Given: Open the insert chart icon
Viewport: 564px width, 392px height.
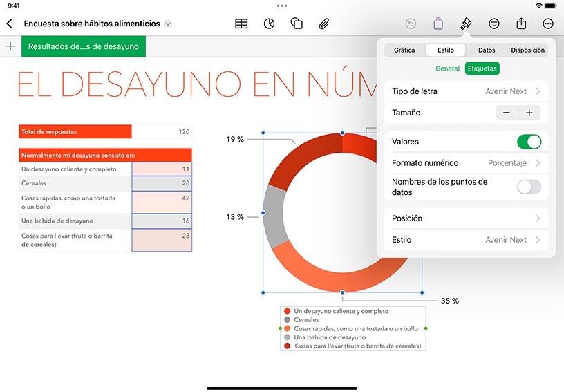Looking at the screenshot, I should tap(269, 24).
